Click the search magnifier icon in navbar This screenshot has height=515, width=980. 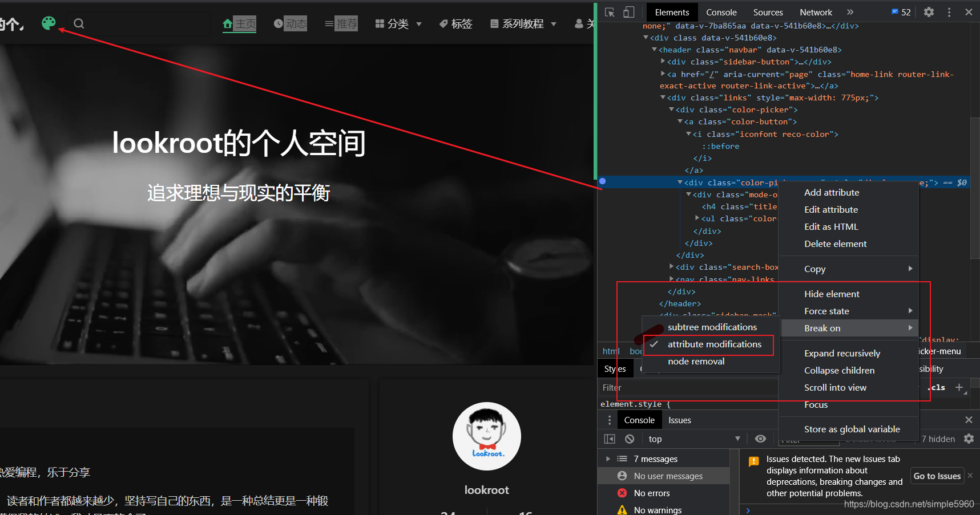79,23
